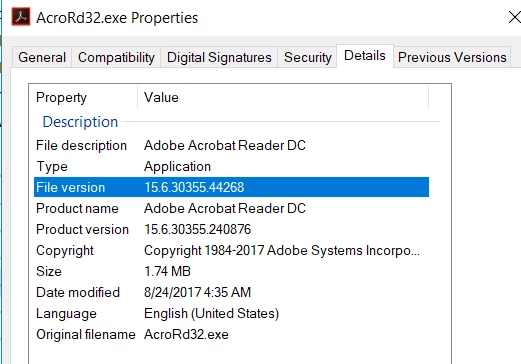Open the Compatibility tab
The image size is (521, 364).
pos(116,57)
